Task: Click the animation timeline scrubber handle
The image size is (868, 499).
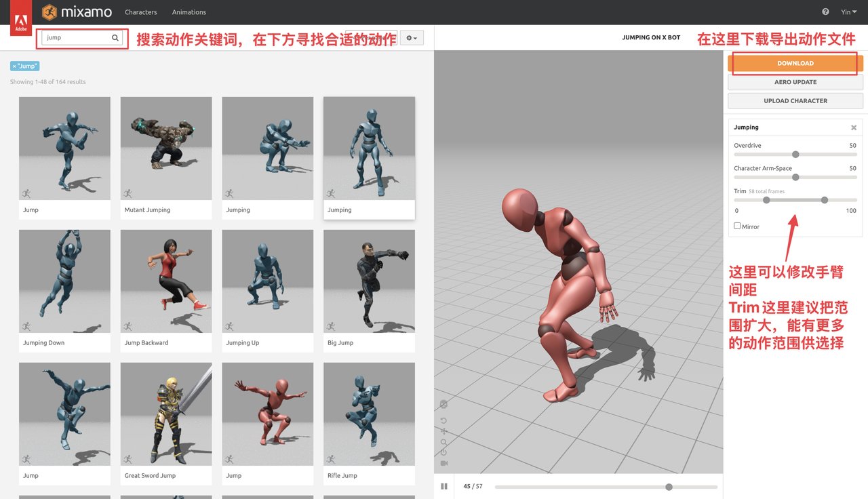Action: click(669, 487)
